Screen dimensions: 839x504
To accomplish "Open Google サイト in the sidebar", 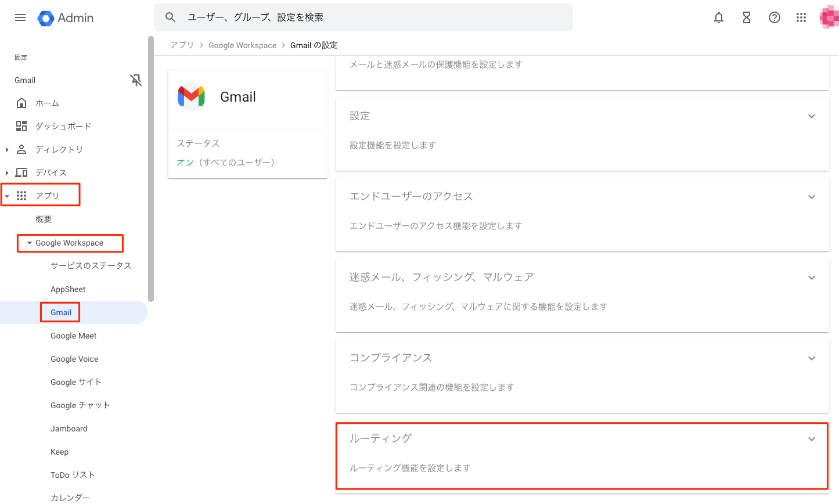I will 76,382.
